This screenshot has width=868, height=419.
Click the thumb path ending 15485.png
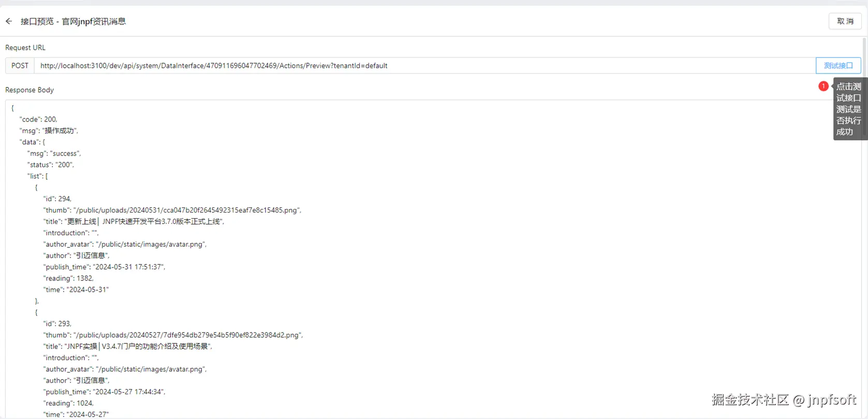coord(172,211)
